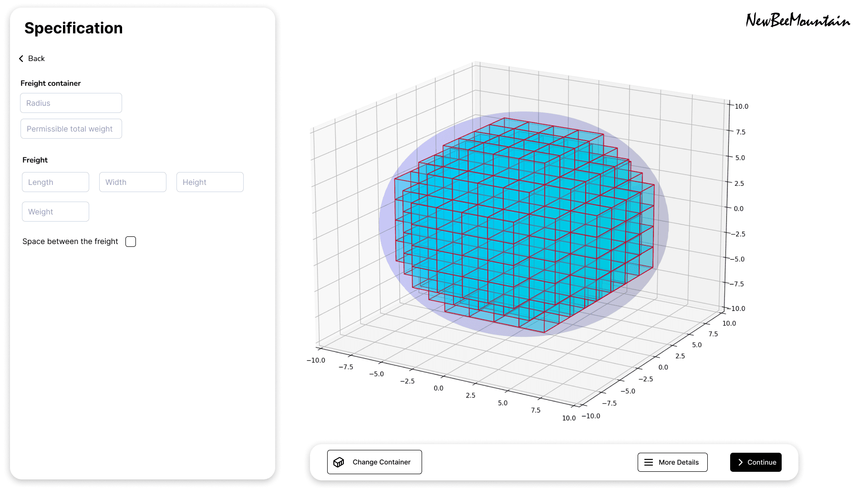Enable the Space between the freight checkbox

click(130, 241)
